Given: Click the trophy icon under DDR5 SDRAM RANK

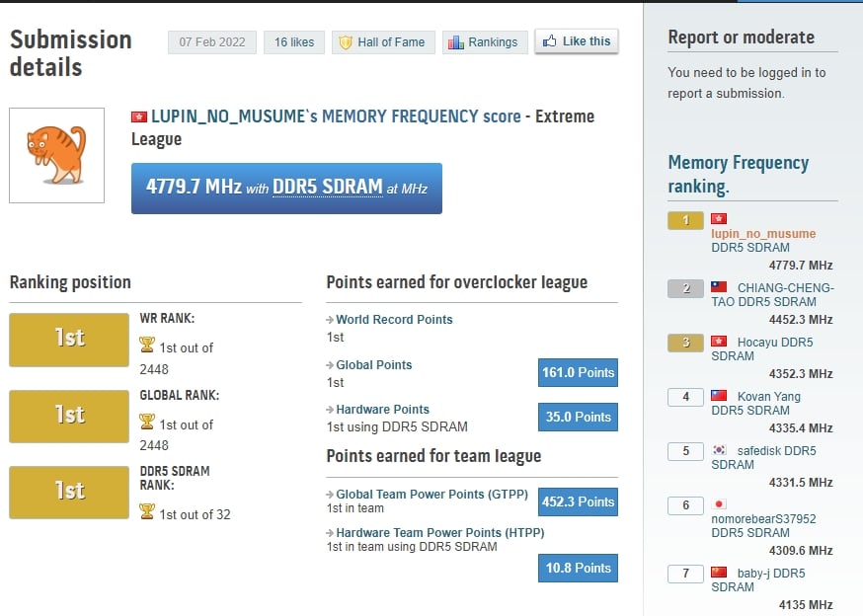Looking at the screenshot, I should tap(147, 511).
